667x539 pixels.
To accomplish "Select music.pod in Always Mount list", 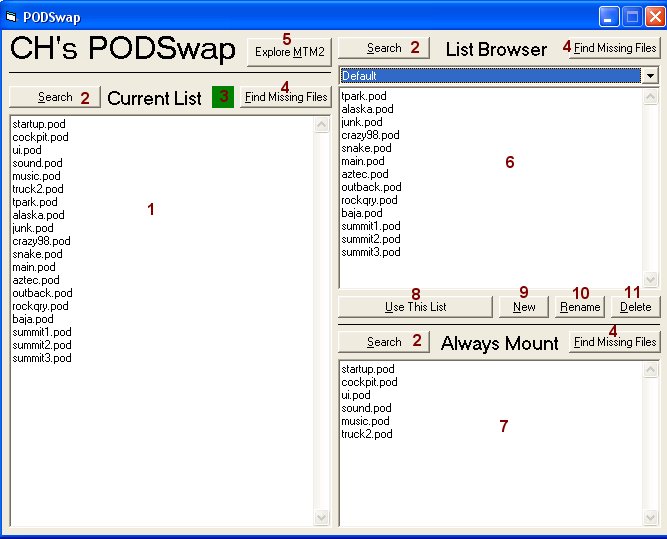I will [x=365, y=421].
